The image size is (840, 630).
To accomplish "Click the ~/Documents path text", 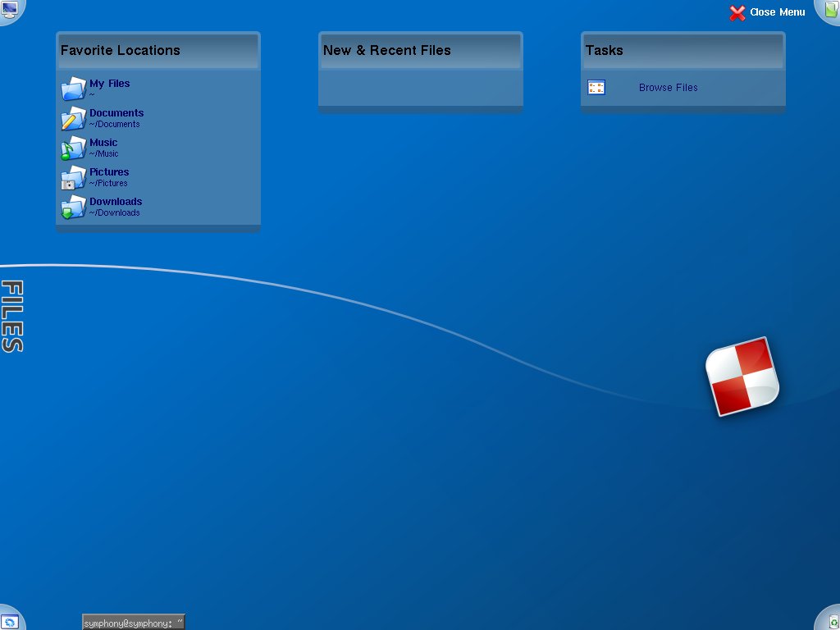I will tap(115, 125).
